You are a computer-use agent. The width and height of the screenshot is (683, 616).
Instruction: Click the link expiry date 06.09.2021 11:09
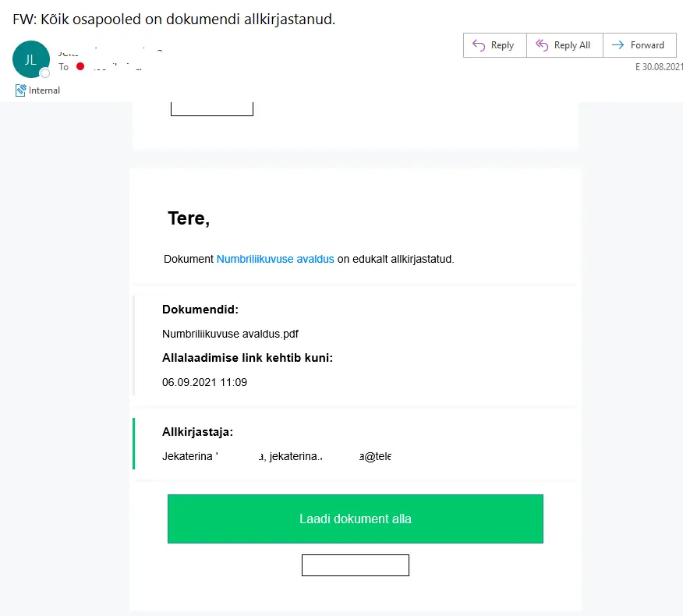204,382
